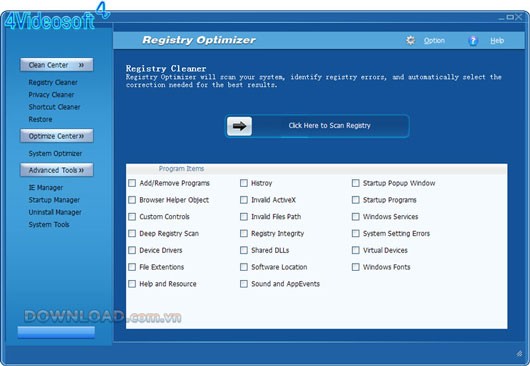Click the blue progress bar in the sidebar
This screenshot has width=530, height=366.
(56, 332)
